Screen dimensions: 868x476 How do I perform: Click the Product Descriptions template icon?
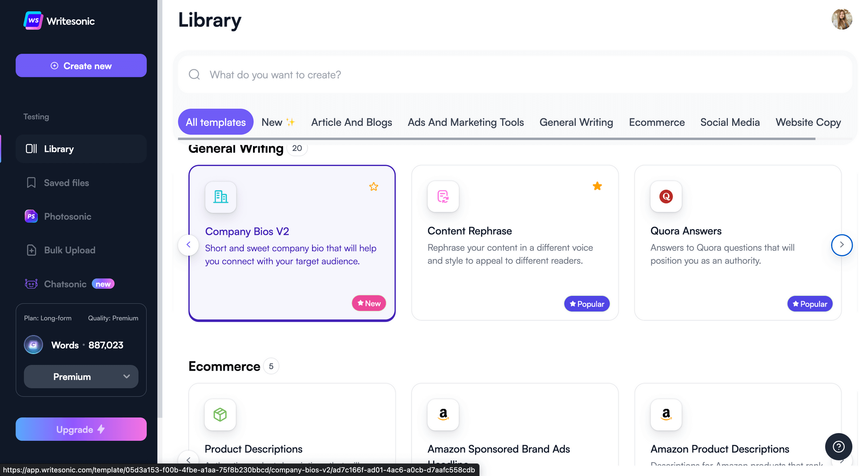pyautogui.click(x=220, y=414)
